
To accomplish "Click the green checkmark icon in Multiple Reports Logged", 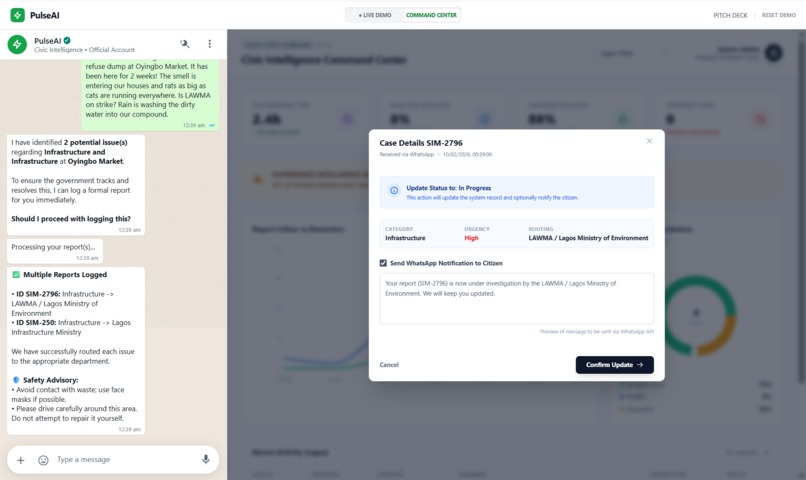I will click(16, 275).
